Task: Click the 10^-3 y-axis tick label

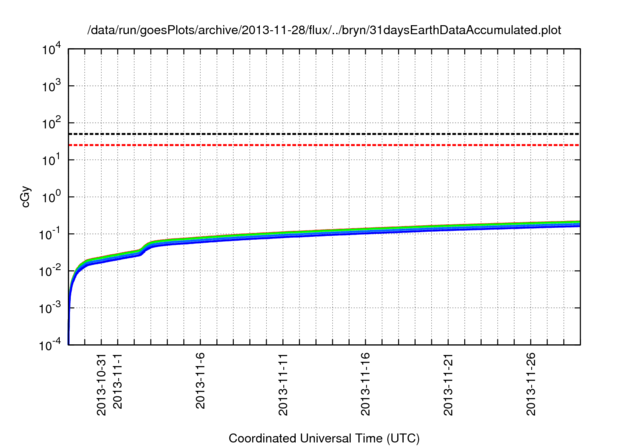Action: [x=51, y=308]
